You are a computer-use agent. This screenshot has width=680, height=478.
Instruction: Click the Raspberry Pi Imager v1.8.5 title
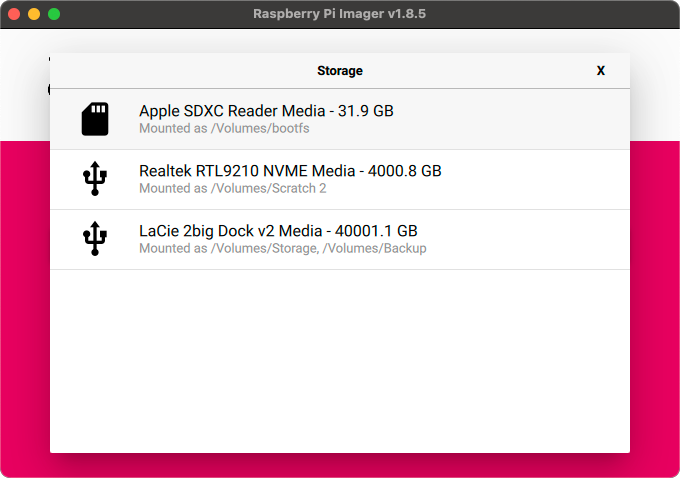[x=340, y=14]
